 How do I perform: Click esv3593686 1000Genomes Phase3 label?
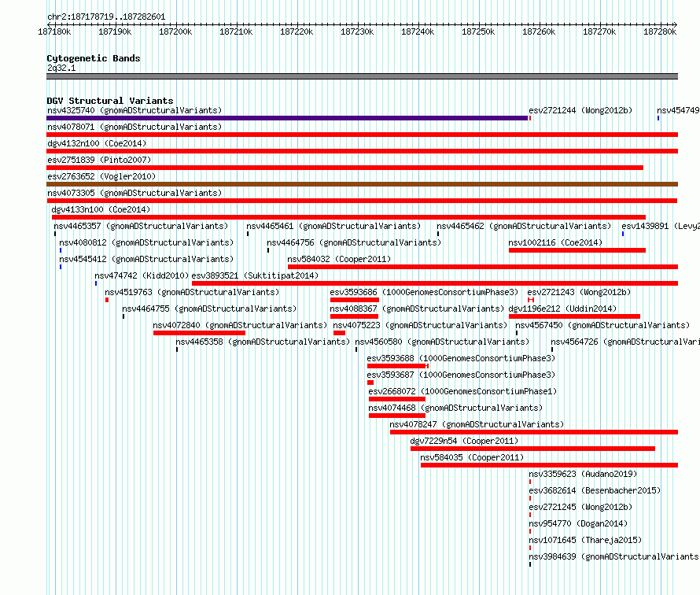pos(424,292)
